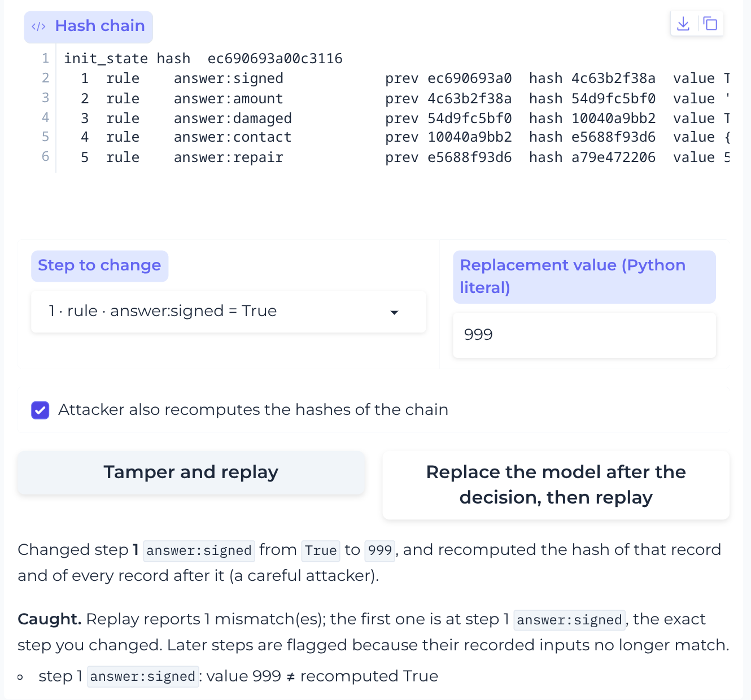
Task: Click the code brackets icon beside Hash chain
Action: click(x=38, y=27)
